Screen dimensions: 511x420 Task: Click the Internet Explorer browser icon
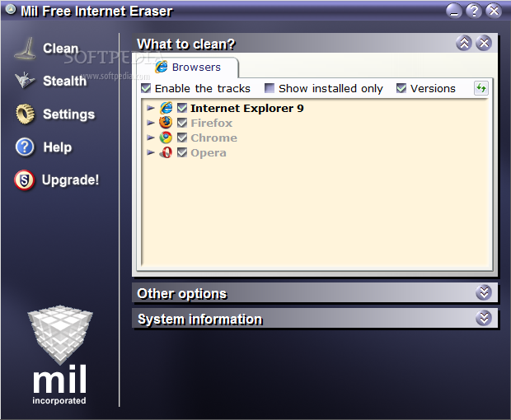[166, 108]
